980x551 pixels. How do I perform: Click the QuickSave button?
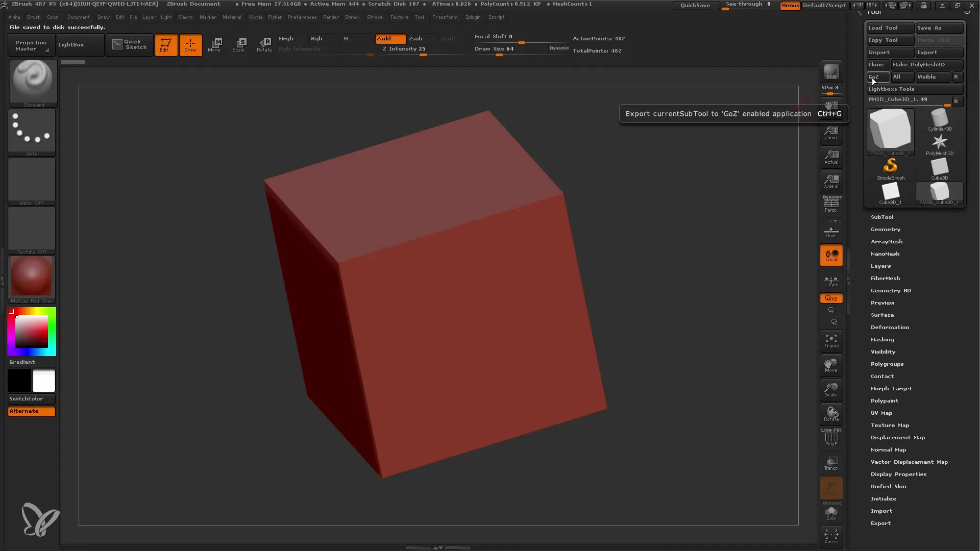(x=695, y=6)
